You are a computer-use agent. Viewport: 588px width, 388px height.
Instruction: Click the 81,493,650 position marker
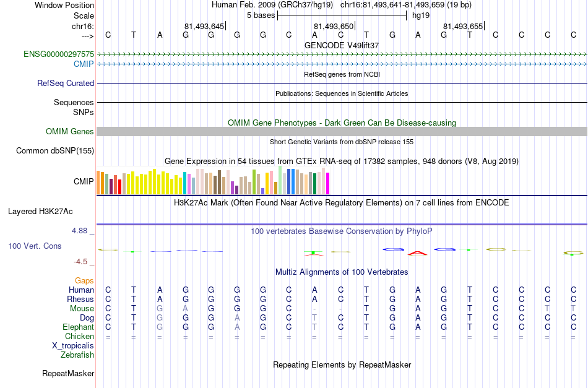(x=334, y=26)
